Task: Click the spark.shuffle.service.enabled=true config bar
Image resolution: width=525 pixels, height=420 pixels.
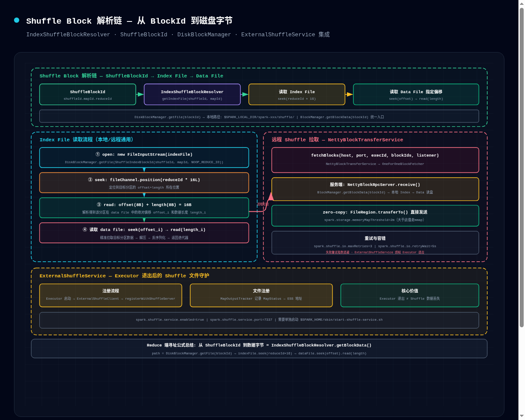Action: [259, 320]
